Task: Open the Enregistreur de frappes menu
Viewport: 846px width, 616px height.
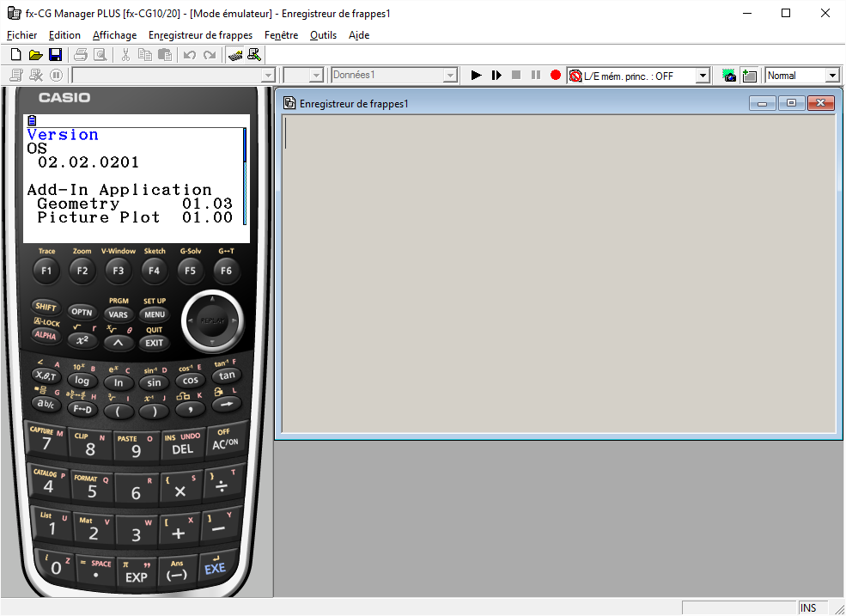Action: tap(201, 35)
